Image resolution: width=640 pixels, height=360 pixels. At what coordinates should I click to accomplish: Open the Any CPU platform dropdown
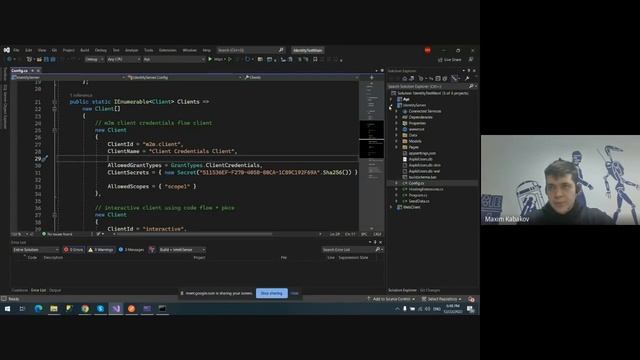click(x=123, y=59)
